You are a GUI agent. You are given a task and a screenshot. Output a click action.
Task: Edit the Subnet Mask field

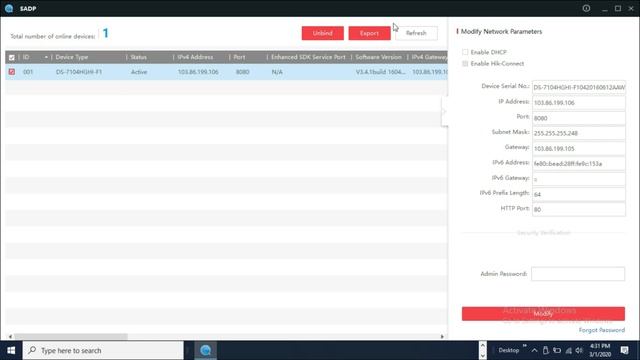click(578, 133)
